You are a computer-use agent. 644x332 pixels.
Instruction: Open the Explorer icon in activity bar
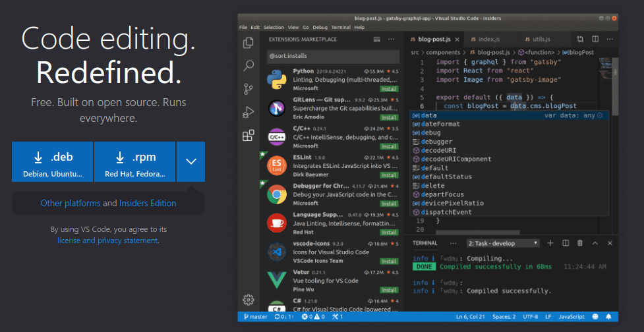[x=248, y=42]
